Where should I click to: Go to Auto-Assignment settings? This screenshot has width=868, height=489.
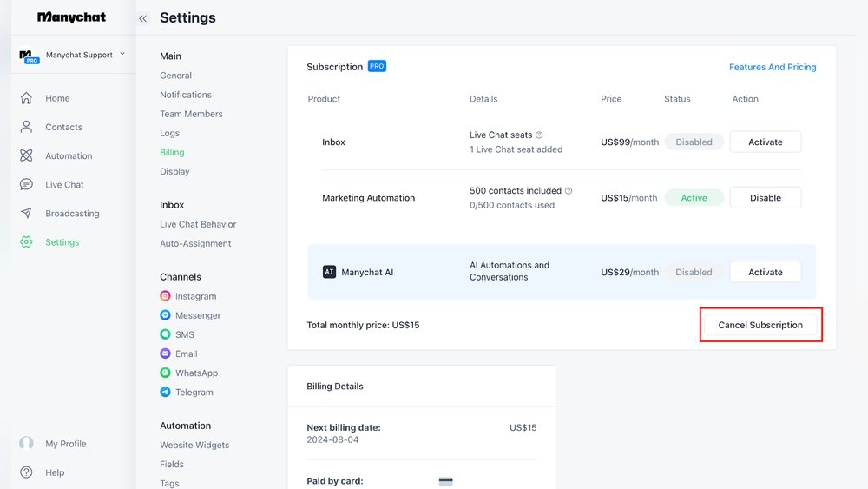195,243
